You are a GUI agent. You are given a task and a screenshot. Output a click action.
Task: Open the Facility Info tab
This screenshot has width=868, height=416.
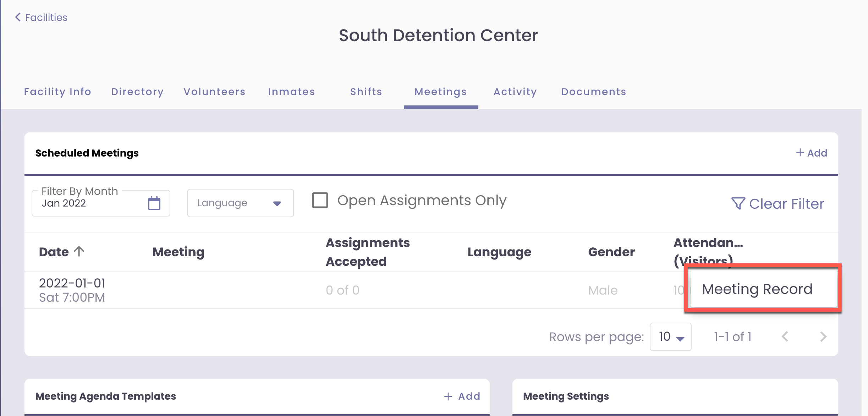pyautogui.click(x=57, y=92)
